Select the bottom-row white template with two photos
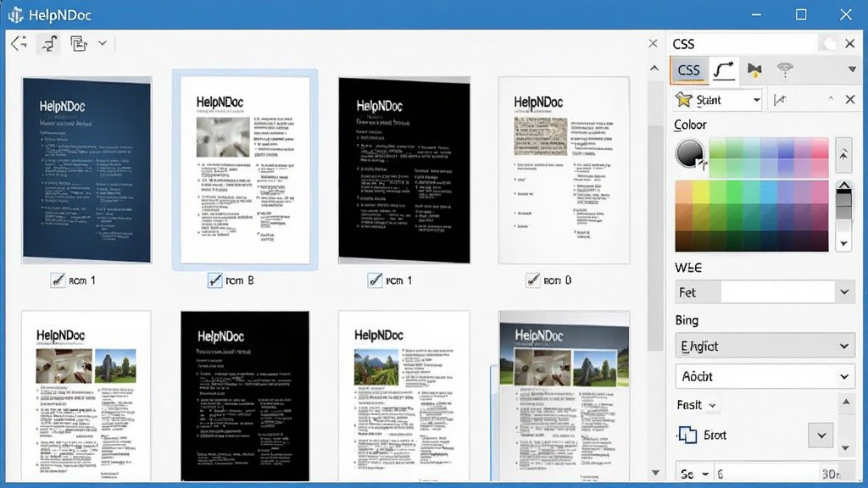Screen dimensions: 868x488 [86, 396]
